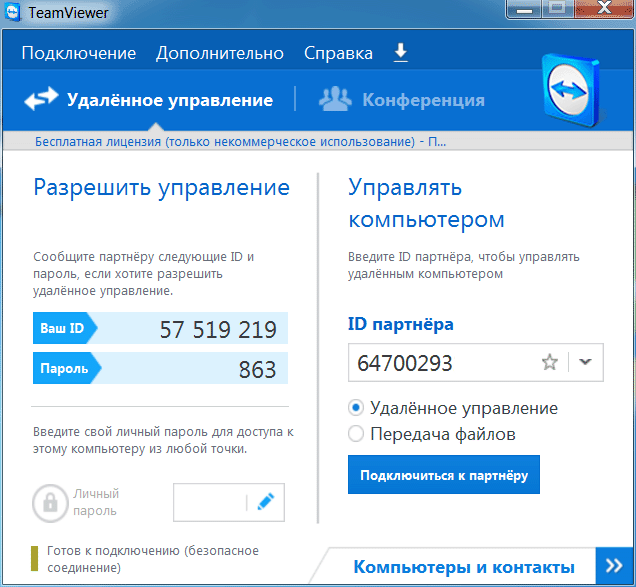Expand contacts with double-chevron button
Image resolution: width=636 pixels, height=587 pixels.
pos(614,565)
